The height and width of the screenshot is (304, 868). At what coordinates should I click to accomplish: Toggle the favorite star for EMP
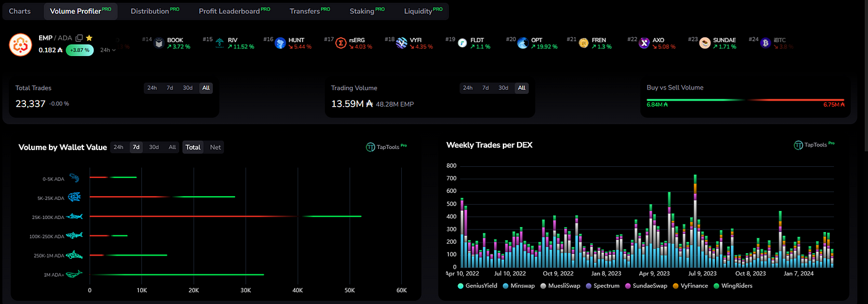click(89, 38)
